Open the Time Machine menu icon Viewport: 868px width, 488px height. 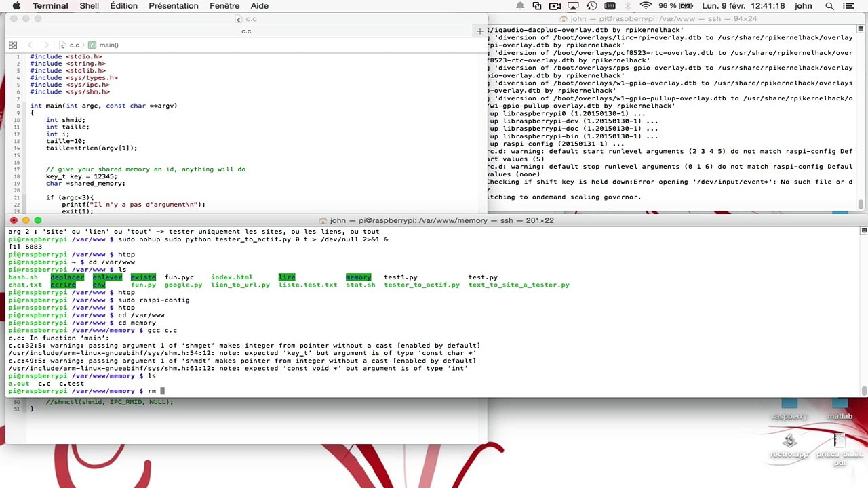click(x=591, y=6)
